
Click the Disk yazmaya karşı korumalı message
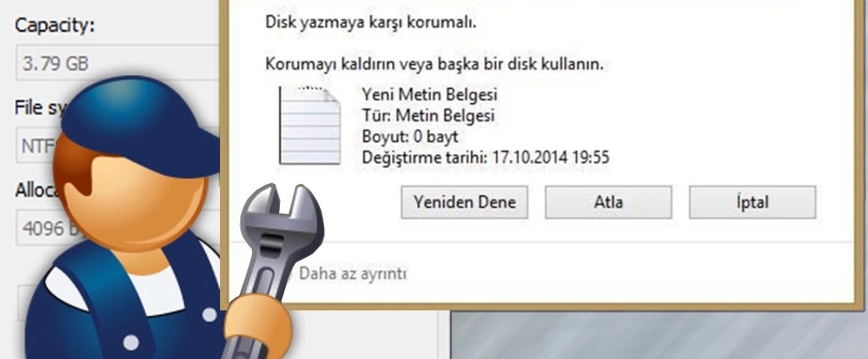371,22
